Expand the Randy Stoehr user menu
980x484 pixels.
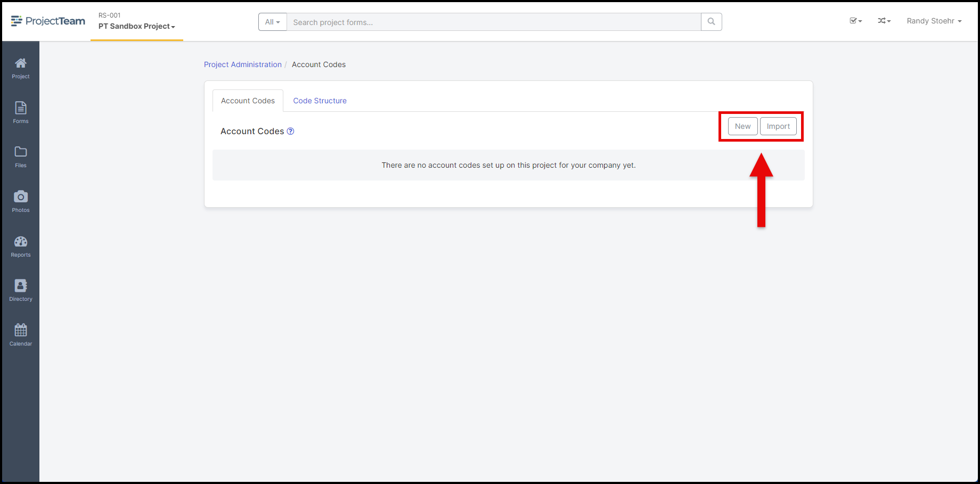[x=934, y=21]
